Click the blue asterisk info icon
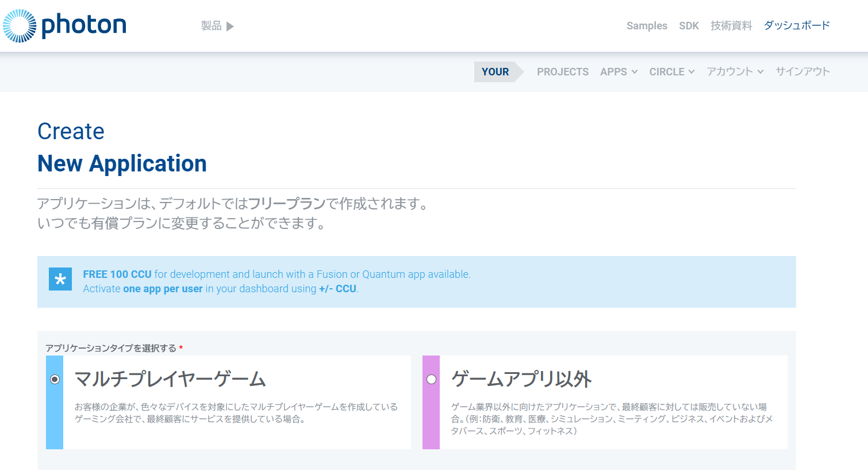 [60, 280]
